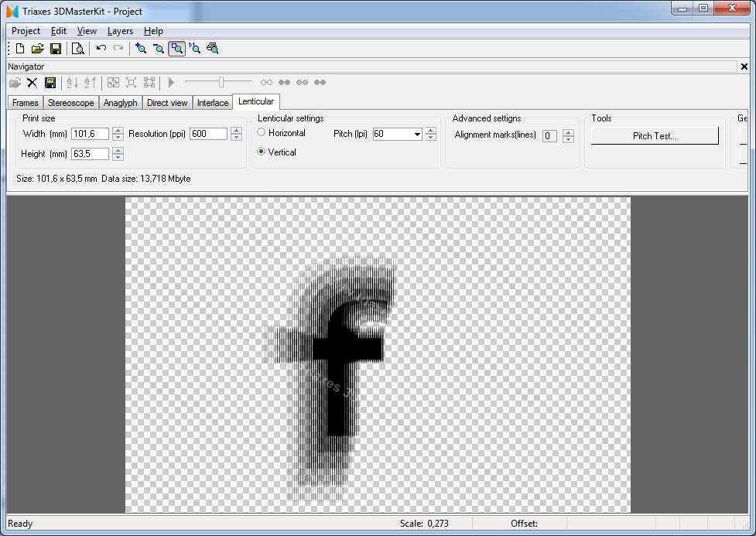Click the animation speed slider handle
The width and height of the screenshot is (756, 536).
(x=221, y=83)
